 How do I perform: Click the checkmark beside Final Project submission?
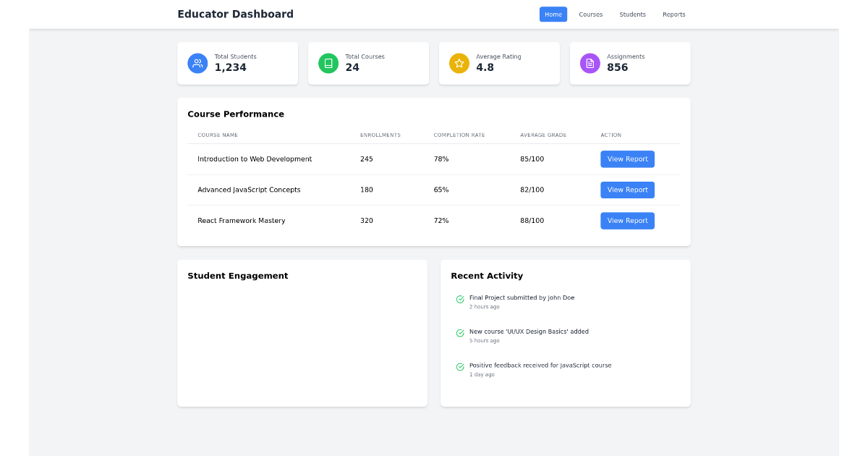point(459,299)
